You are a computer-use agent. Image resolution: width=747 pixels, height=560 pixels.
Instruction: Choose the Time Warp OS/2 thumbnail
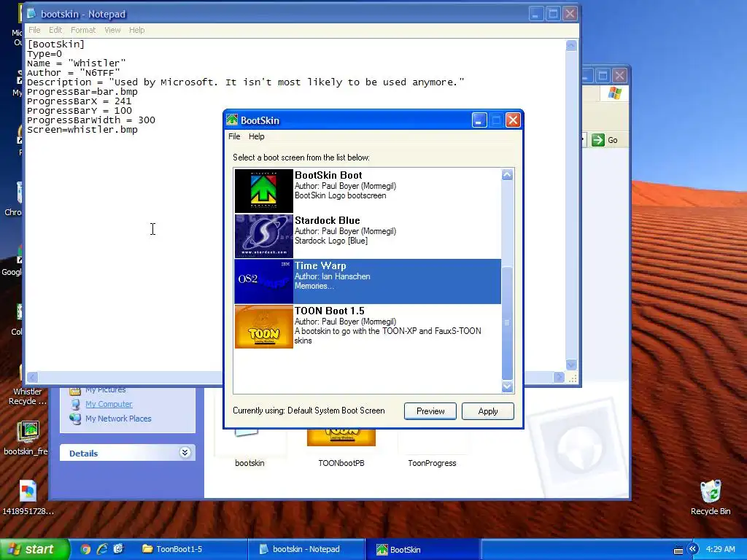coord(264,281)
